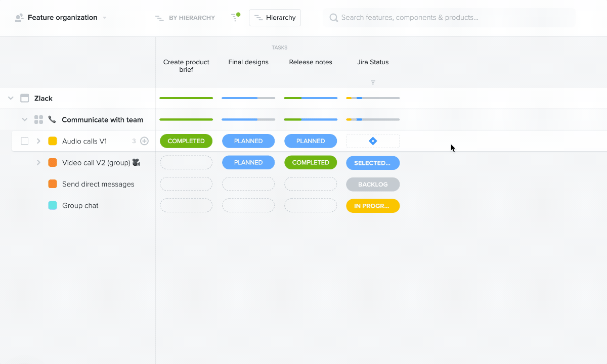607x364 pixels.
Task: Click the filter icon under Jira Status
Action: click(373, 82)
